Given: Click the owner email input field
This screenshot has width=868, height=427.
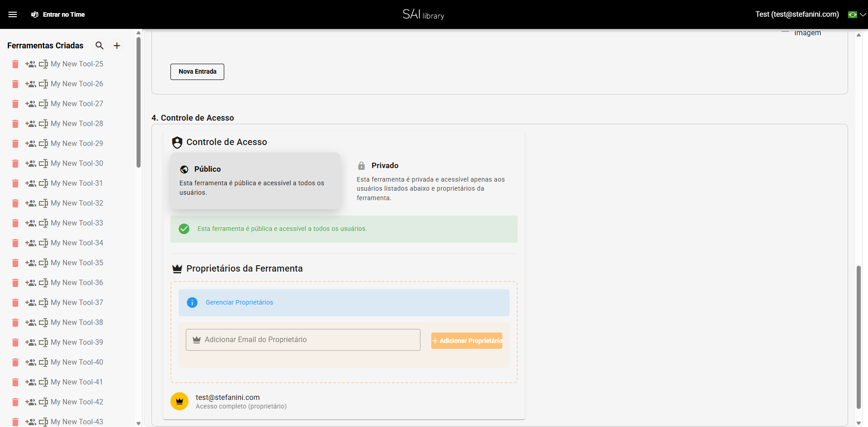Looking at the screenshot, I should [303, 339].
